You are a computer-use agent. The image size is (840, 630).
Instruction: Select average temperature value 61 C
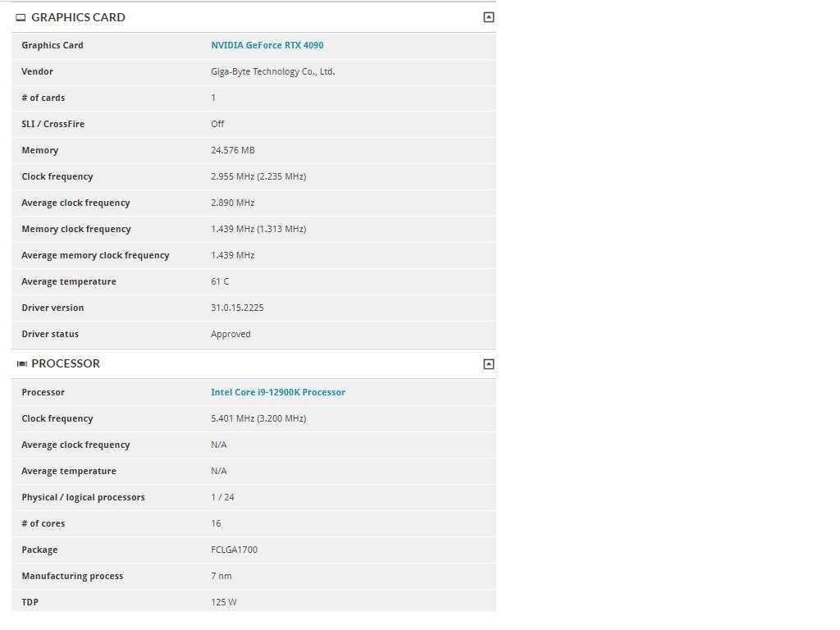pyautogui.click(x=220, y=282)
